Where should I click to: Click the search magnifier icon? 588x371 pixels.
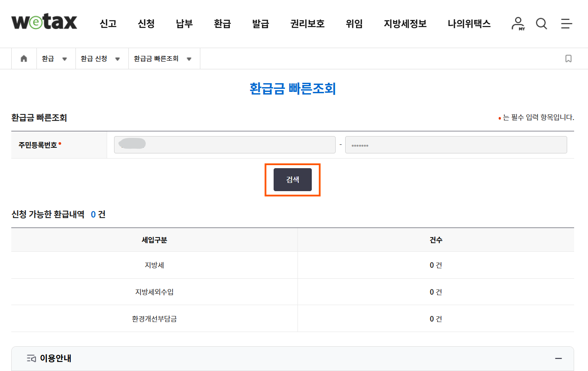tap(541, 24)
